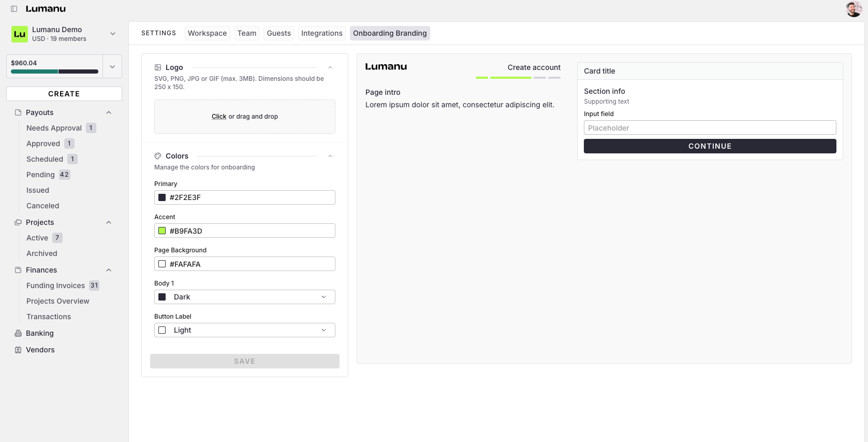Click the preview Placeholder input field

(710, 127)
